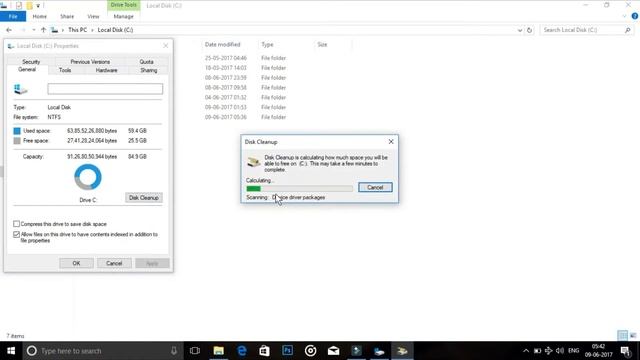Click the forward navigation arrow
The width and height of the screenshot is (640, 360).
pyautogui.click(x=23, y=30)
